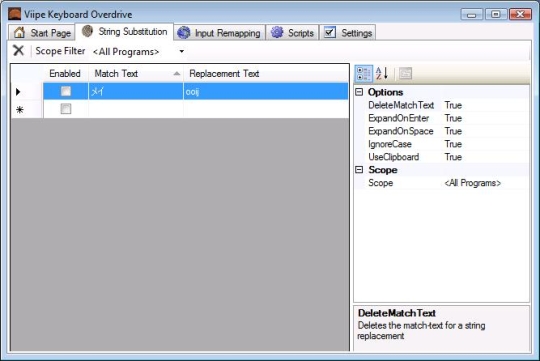The width and height of the screenshot is (540, 361).
Task: Open the Settings tab
Action: (348, 33)
